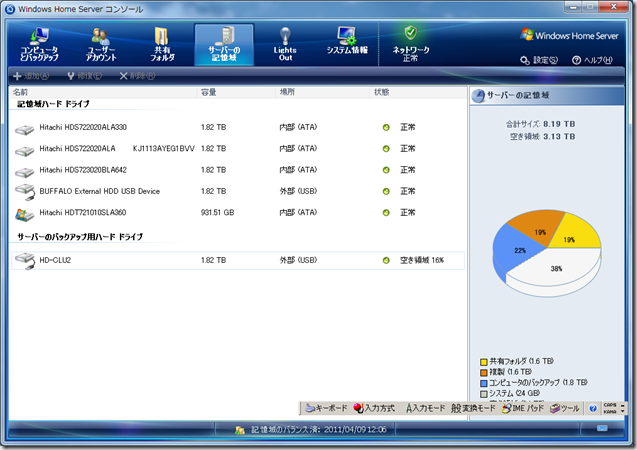
Task: Click the Repair (修復) toolbar button
Action: [84, 76]
